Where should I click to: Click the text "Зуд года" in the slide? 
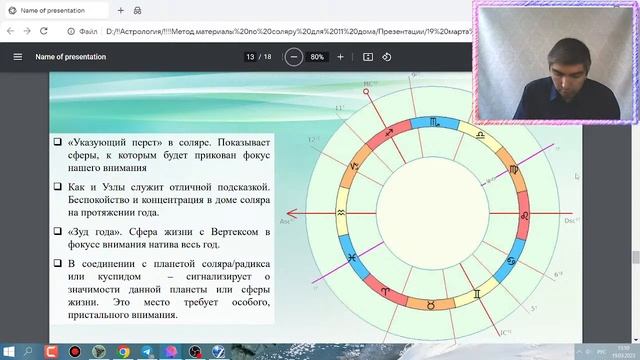95,232
